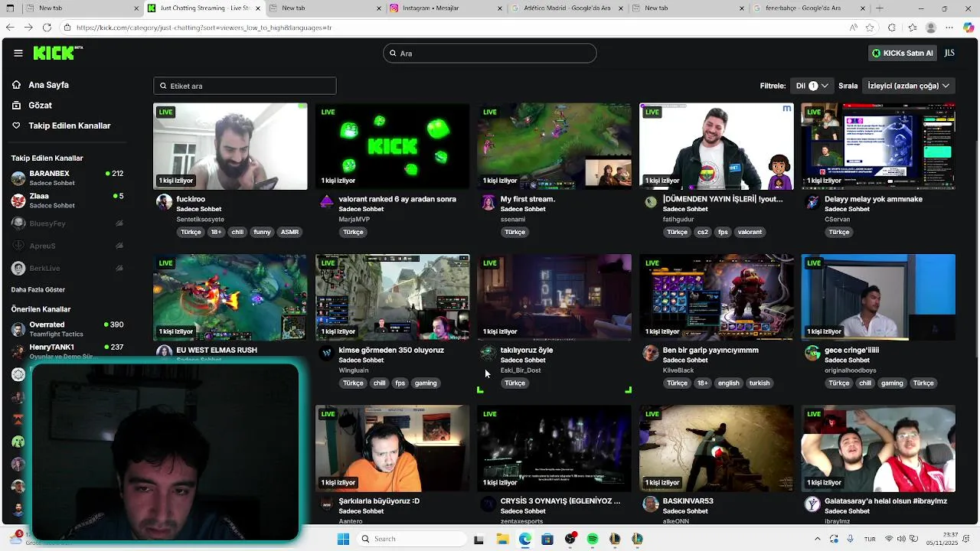This screenshot has height=551, width=980.
Task: Open Ben bir garip yayıncıyımmm title
Action: pos(710,350)
